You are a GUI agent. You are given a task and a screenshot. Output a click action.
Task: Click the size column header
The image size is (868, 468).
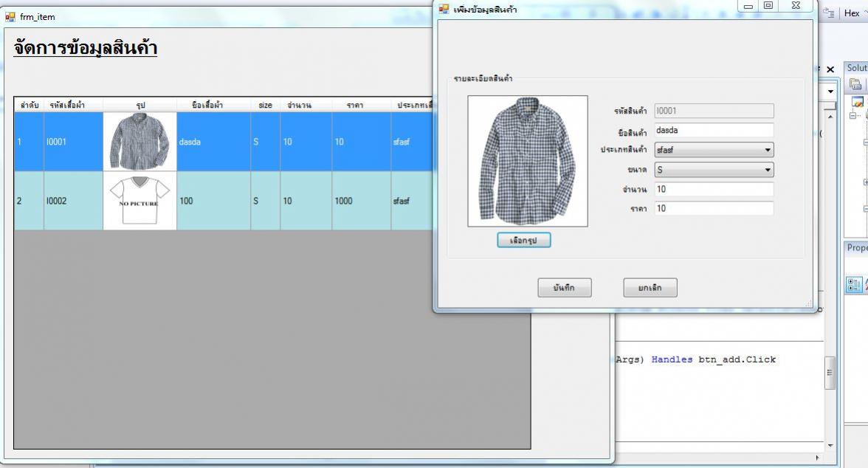[x=265, y=106]
